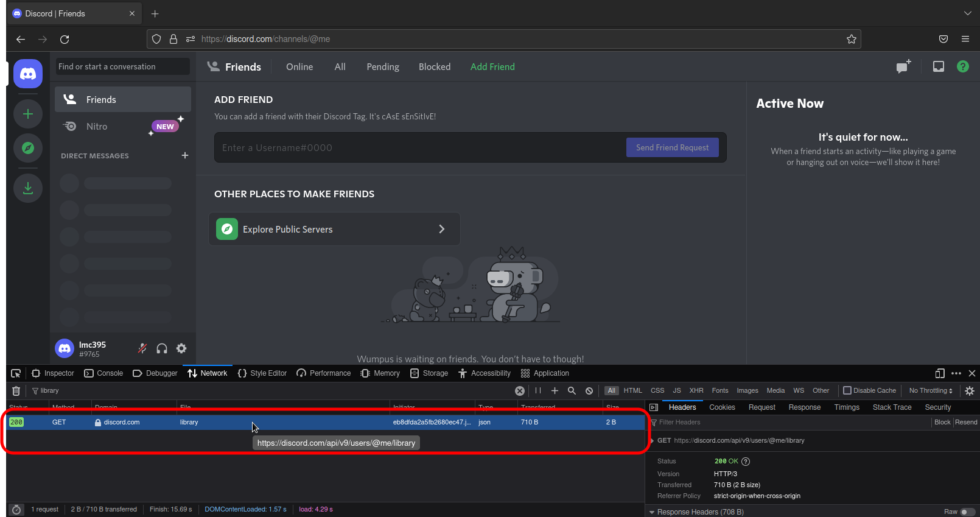Filter requests by HTML
The height and width of the screenshot is (517, 980).
click(633, 391)
